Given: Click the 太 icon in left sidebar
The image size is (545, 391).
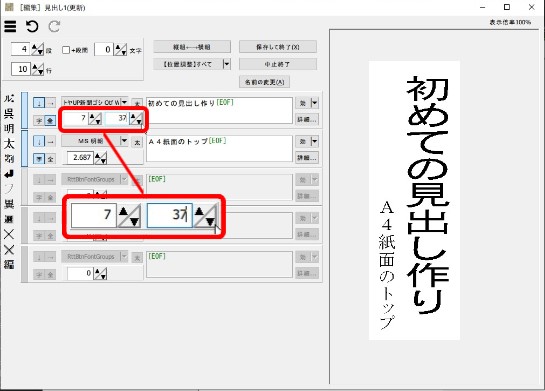Looking at the screenshot, I should [9, 144].
